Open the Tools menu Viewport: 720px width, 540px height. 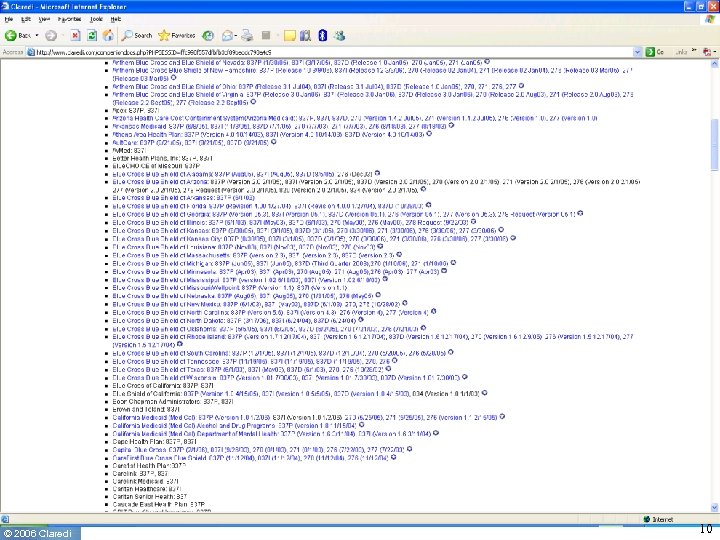click(x=96, y=19)
